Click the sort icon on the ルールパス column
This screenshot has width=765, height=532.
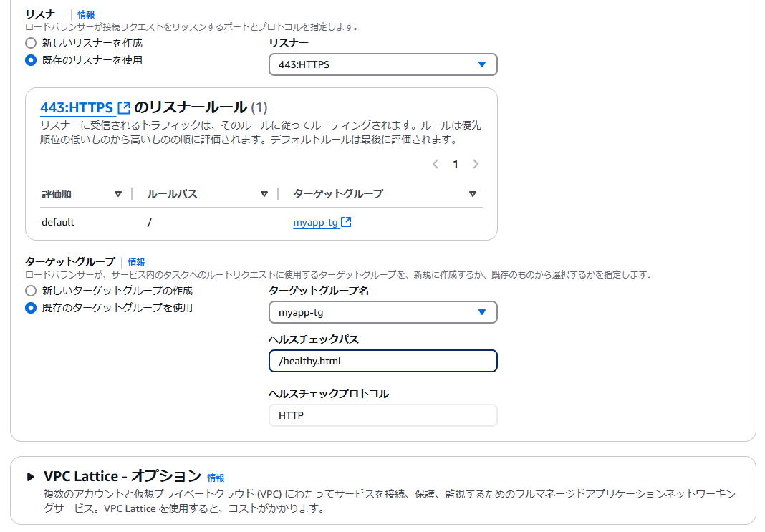click(264, 193)
